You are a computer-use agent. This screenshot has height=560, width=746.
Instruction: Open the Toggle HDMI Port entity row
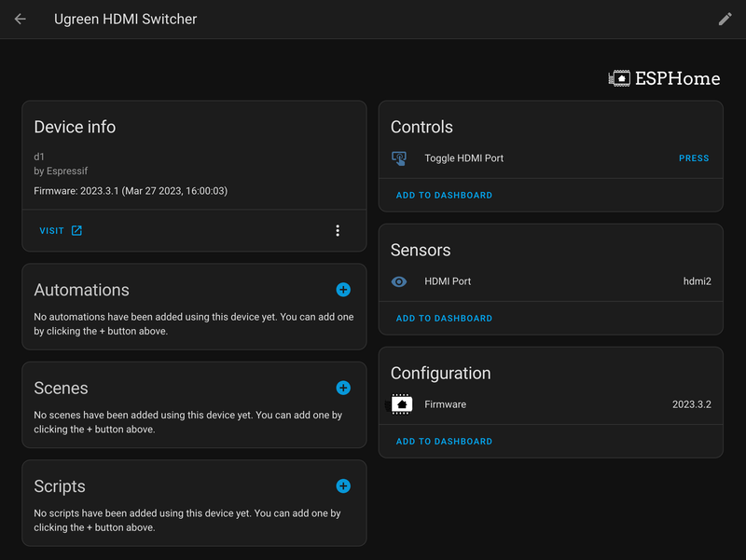coord(550,158)
